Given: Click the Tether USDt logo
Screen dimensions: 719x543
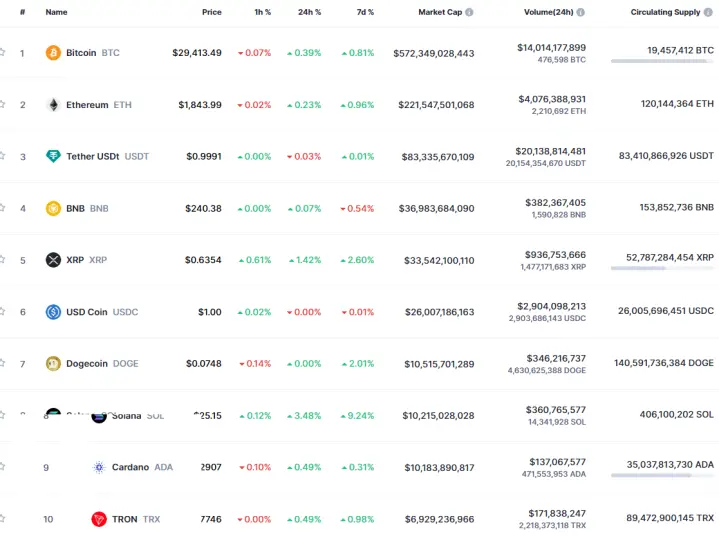Looking at the screenshot, I should tap(53, 156).
